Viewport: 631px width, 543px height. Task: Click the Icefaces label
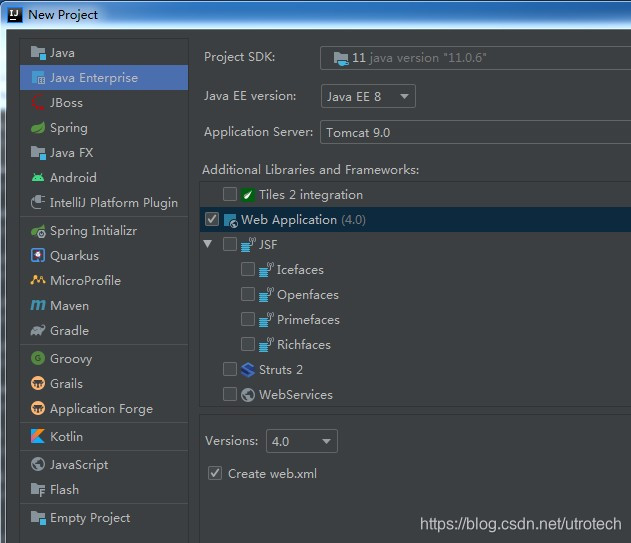click(x=300, y=270)
